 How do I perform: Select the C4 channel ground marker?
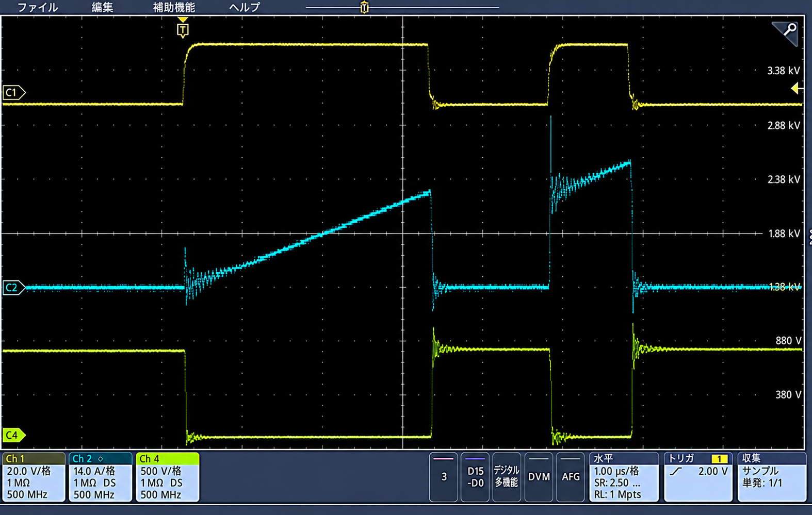[x=13, y=435]
